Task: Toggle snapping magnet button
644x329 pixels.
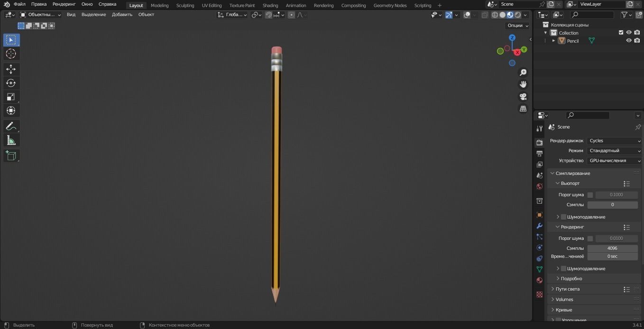Action: click(269, 15)
